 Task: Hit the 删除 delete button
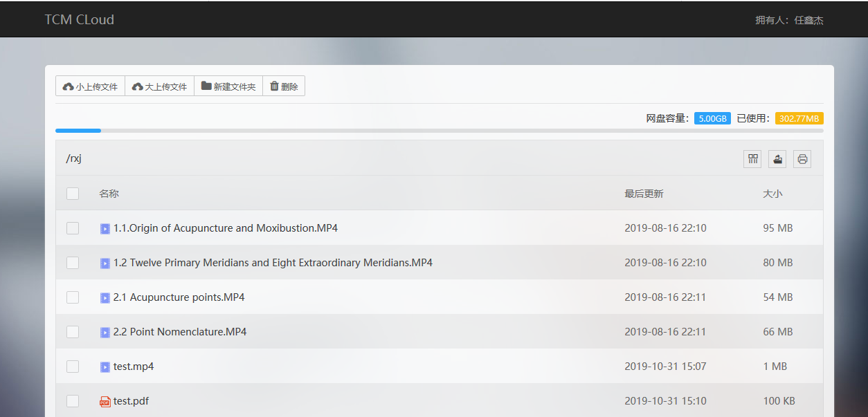(x=284, y=86)
